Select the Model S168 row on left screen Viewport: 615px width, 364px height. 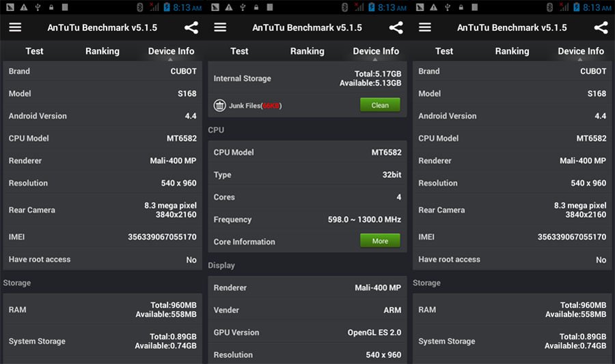(102, 94)
